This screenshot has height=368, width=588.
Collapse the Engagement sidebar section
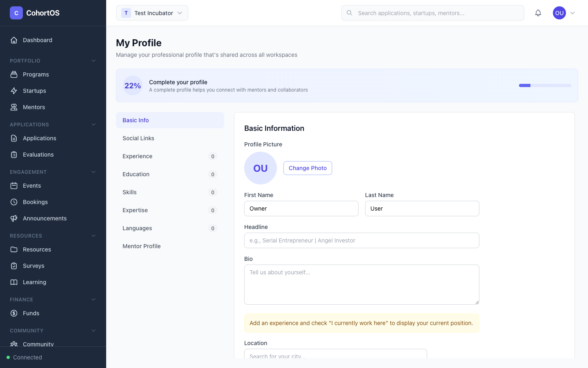coord(94,172)
